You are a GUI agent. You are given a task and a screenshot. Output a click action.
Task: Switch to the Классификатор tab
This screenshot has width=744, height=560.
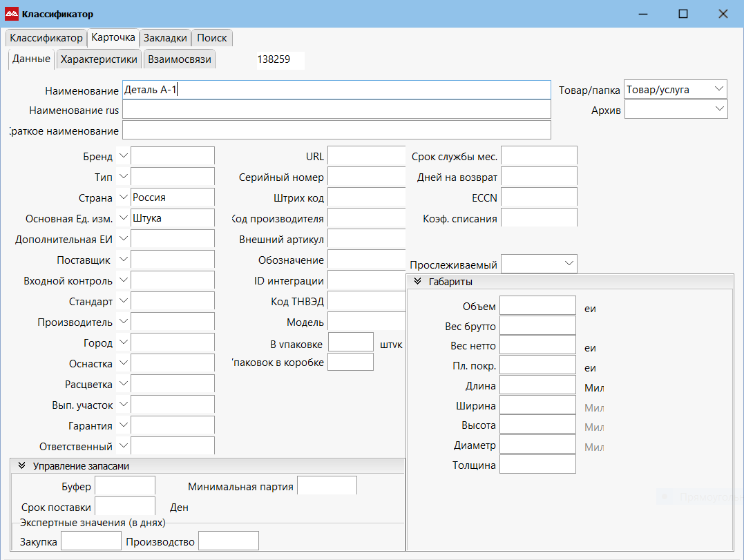pyautogui.click(x=46, y=38)
